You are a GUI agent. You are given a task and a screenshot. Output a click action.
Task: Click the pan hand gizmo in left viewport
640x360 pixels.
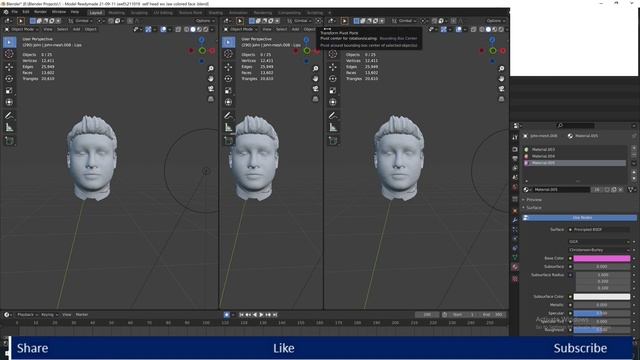(211, 78)
